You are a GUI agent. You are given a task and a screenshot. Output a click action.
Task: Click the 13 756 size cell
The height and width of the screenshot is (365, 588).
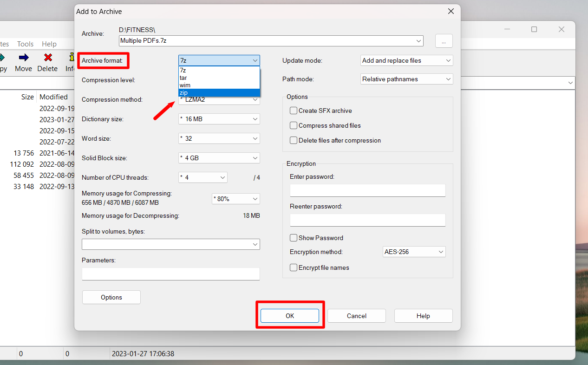24,153
